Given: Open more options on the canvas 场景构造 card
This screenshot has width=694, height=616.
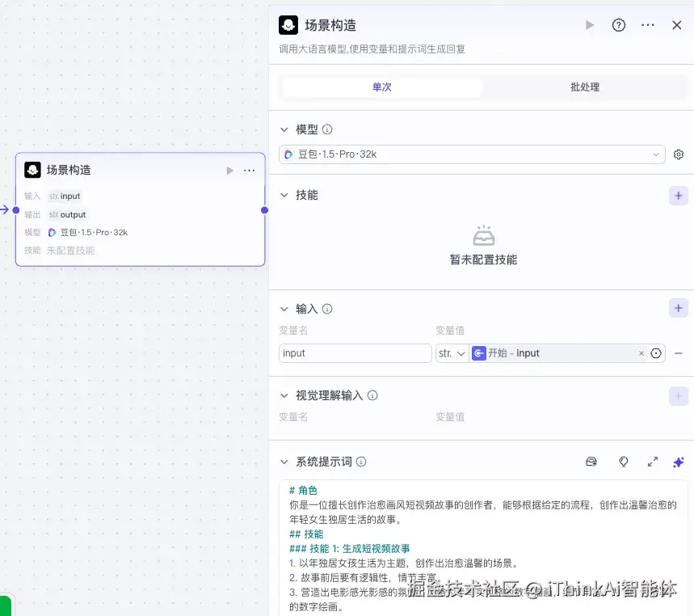Looking at the screenshot, I should [x=250, y=170].
